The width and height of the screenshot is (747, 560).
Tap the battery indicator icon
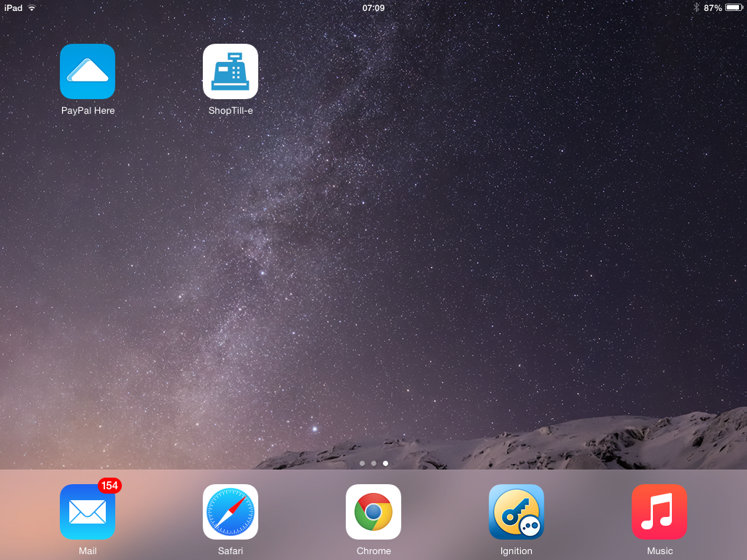pyautogui.click(x=734, y=7)
